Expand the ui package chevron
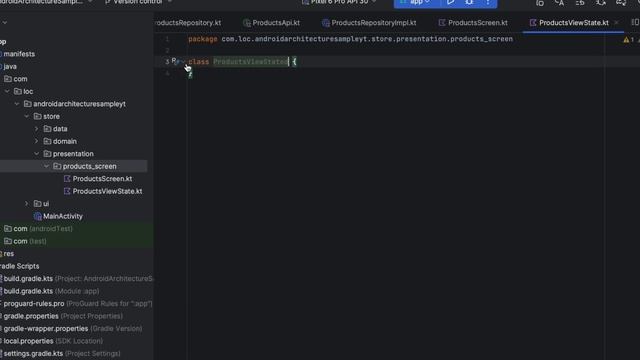Image resolution: width=640 pixels, height=360 pixels. pos(27,204)
